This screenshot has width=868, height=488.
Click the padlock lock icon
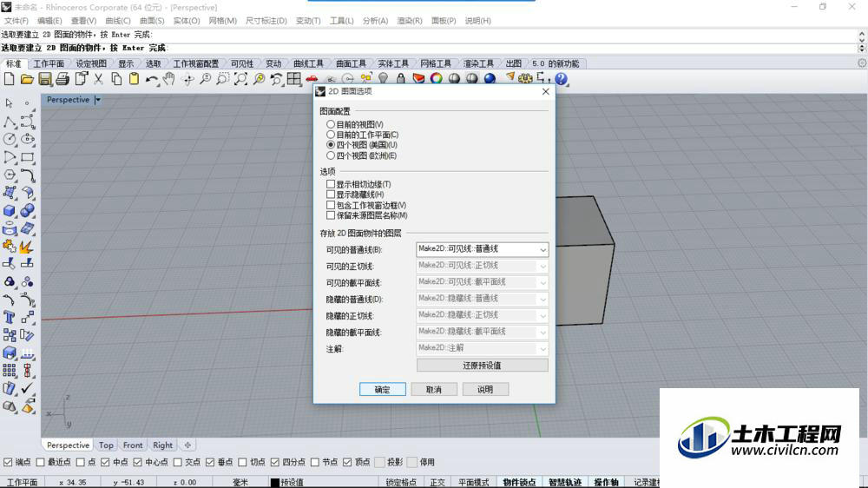coord(401,79)
